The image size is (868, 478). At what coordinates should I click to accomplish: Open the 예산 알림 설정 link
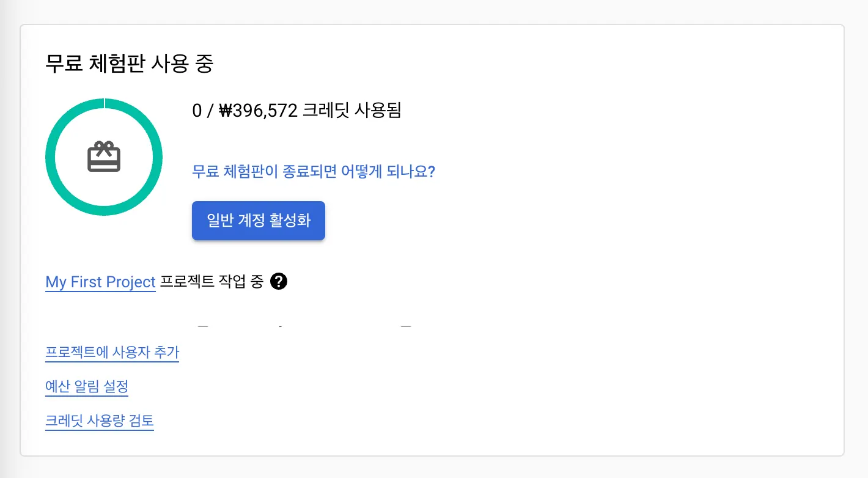pyautogui.click(x=86, y=387)
